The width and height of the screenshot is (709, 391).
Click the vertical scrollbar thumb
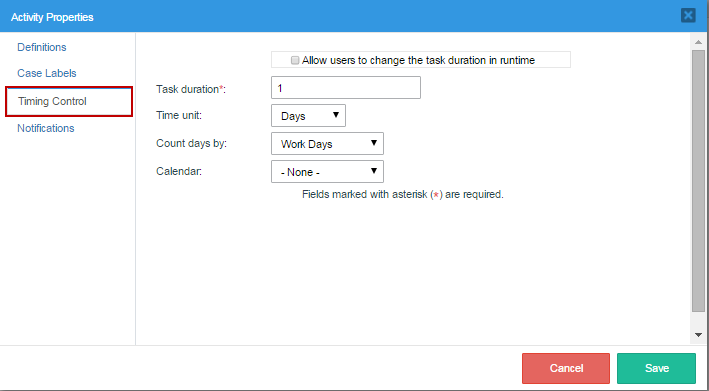tap(698, 181)
